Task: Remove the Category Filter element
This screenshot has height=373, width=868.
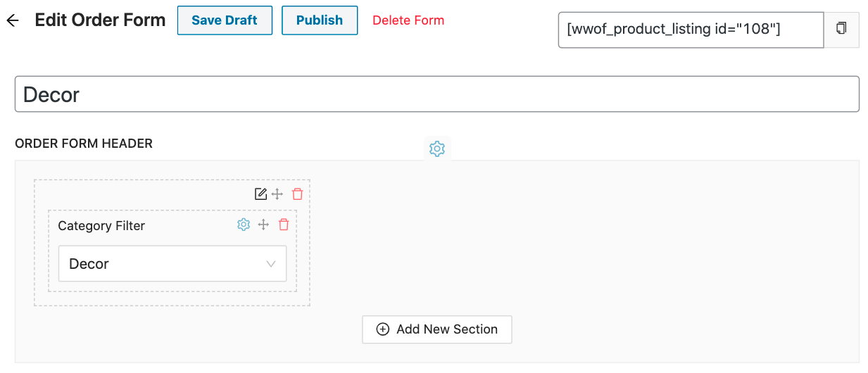Action: point(284,225)
